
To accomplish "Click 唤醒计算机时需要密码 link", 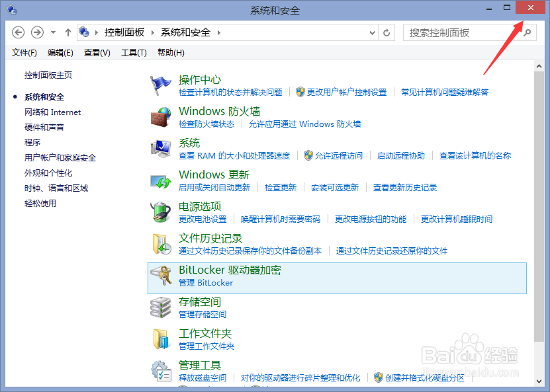I will point(281,219).
